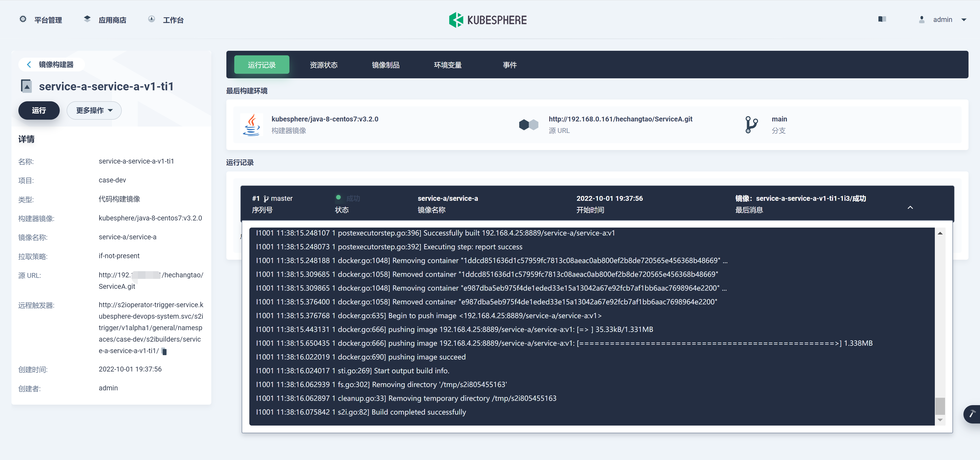This screenshot has height=460, width=980.
Task: Click the platform management gear icon
Action: (23, 19)
